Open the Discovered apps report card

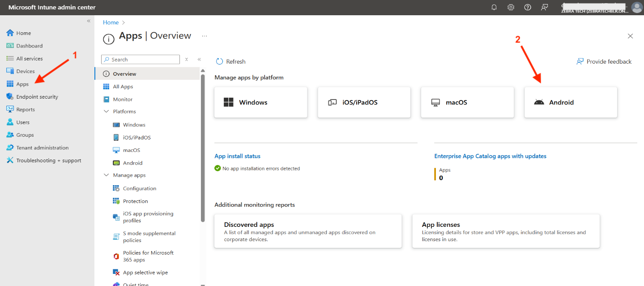308,231
